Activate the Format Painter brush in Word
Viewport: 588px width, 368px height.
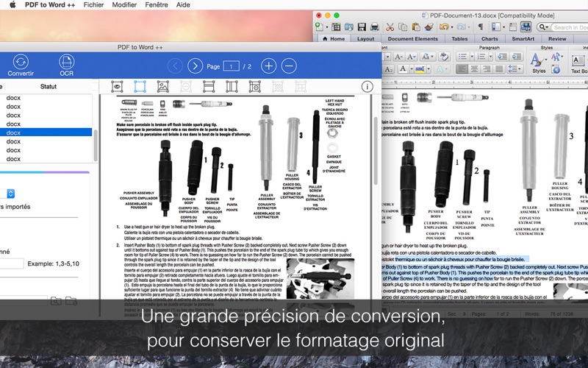click(x=429, y=27)
